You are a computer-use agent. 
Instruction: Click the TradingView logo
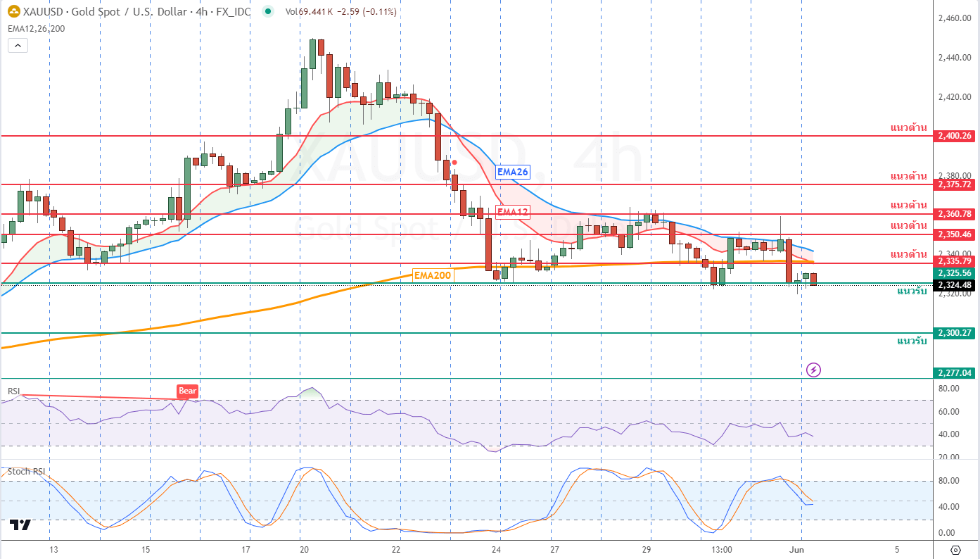[20, 525]
